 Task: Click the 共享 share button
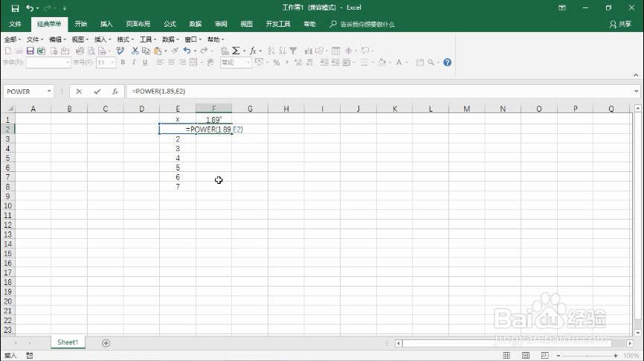point(621,25)
